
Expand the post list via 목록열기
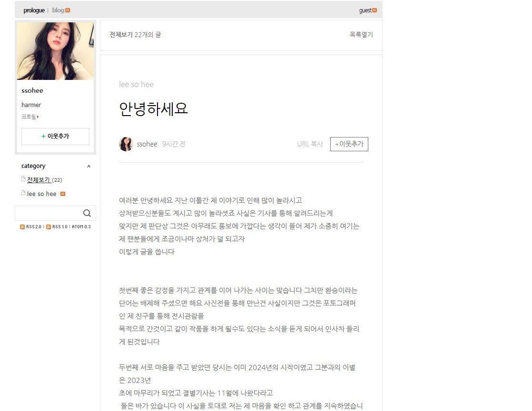(361, 35)
